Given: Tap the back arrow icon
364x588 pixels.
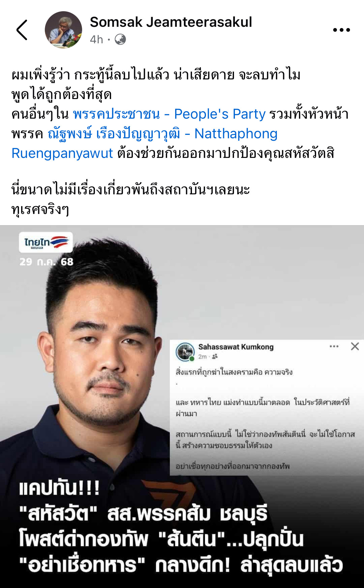Looking at the screenshot, I should [22, 30].
